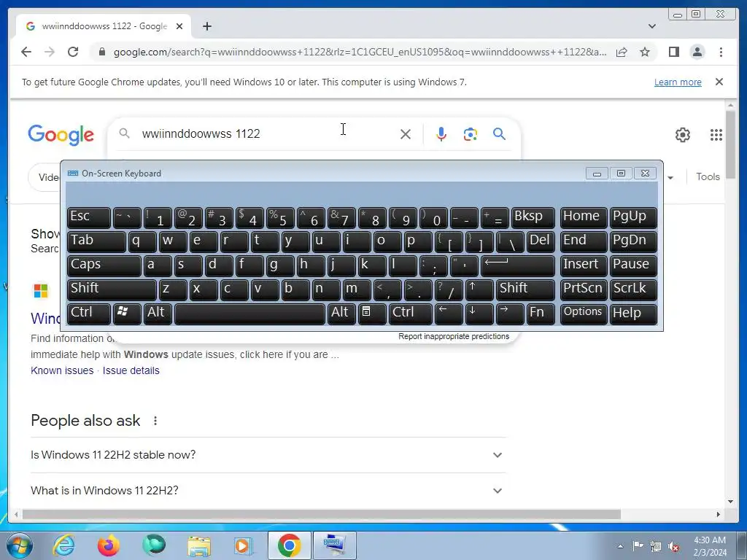Open Help on the On-Screen Keyboard
The image size is (747, 560).
tap(633, 314)
